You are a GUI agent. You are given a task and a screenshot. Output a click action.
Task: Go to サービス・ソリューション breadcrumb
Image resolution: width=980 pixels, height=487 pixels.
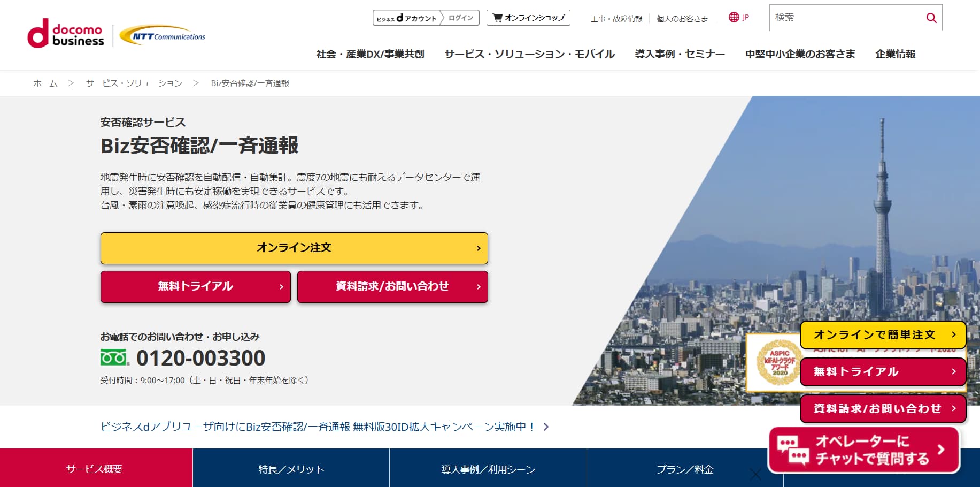pos(134,83)
